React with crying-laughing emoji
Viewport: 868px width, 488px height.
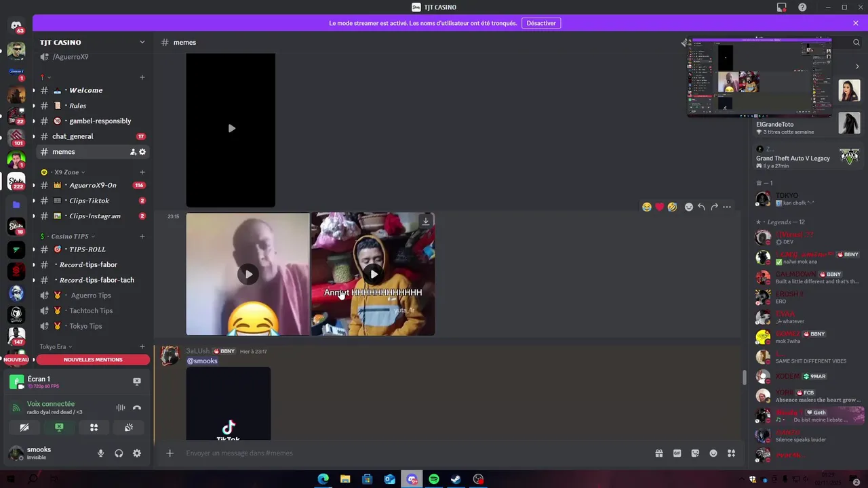(x=647, y=207)
